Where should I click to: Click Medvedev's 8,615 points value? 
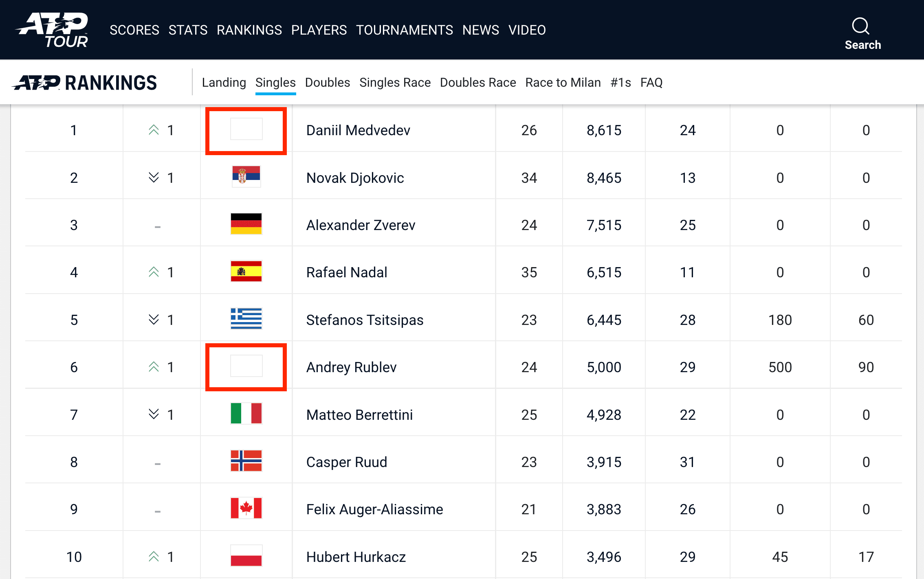604,130
